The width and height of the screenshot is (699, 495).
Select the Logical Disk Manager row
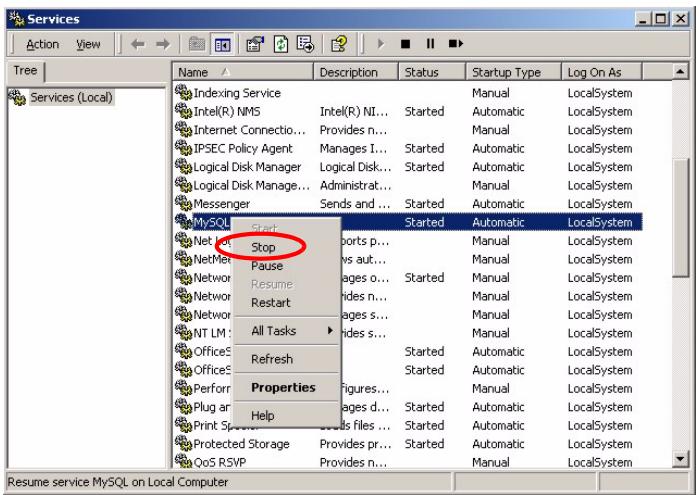[x=407, y=167]
